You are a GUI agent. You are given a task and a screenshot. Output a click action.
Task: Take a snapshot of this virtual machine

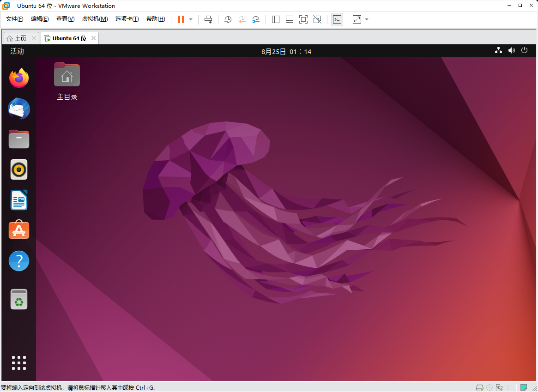pyautogui.click(x=228, y=19)
